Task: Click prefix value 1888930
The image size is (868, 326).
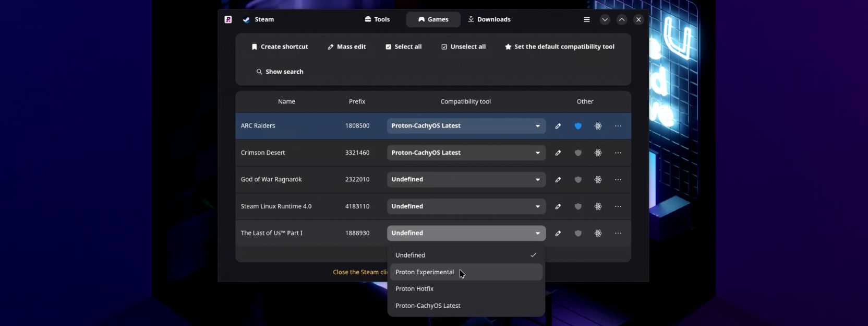Action: click(357, 233)
